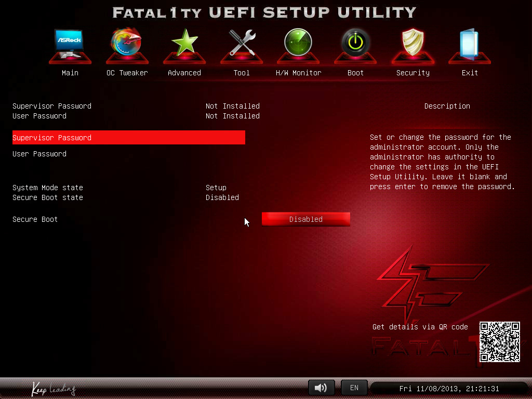Screen dimensions: 532x399
Task: Click the Secure Boot setting label
Action: coord(35,219)
